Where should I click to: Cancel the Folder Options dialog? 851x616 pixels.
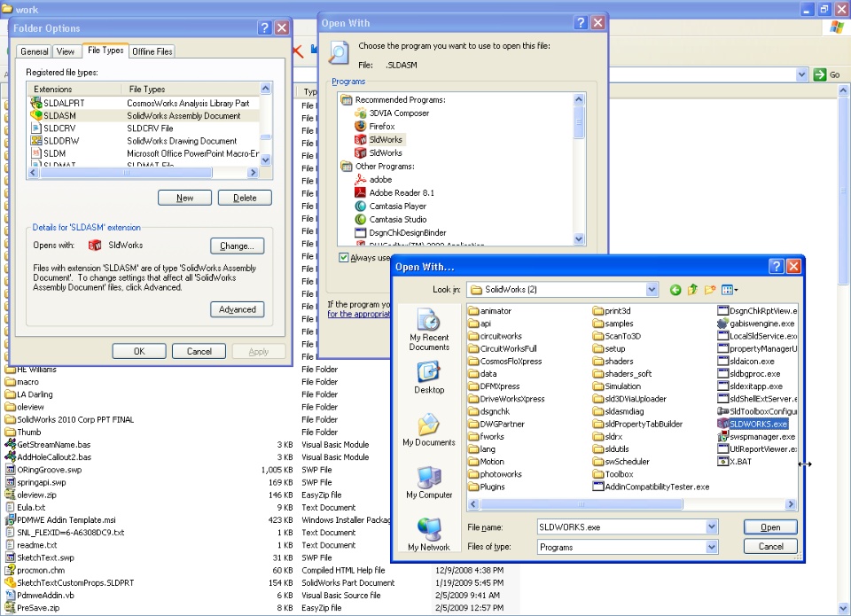coord(199,351)
